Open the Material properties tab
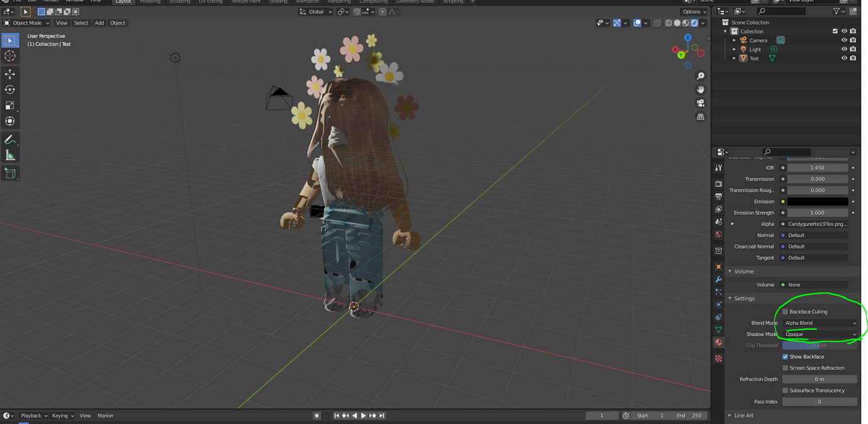 pos(718,343)
